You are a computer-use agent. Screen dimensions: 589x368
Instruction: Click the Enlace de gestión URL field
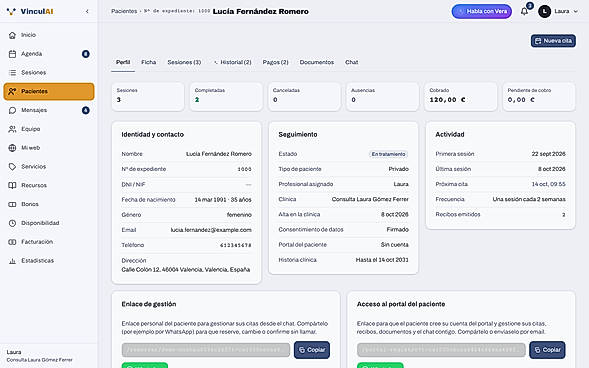click(x=206, y=350)
